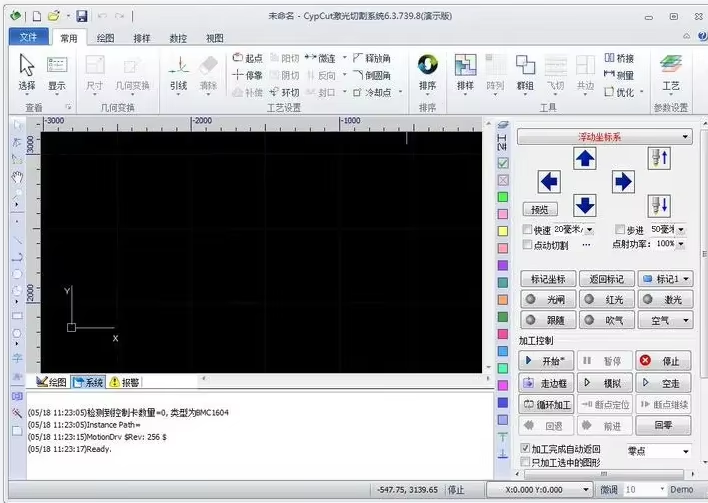
Task: Click the save icon in title bar
Action: tap(82, 16)
